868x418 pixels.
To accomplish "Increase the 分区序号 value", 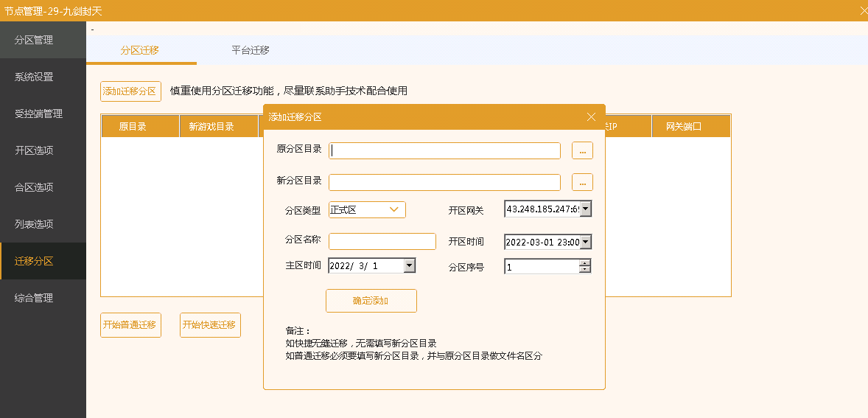I will [x=585, y=262].
